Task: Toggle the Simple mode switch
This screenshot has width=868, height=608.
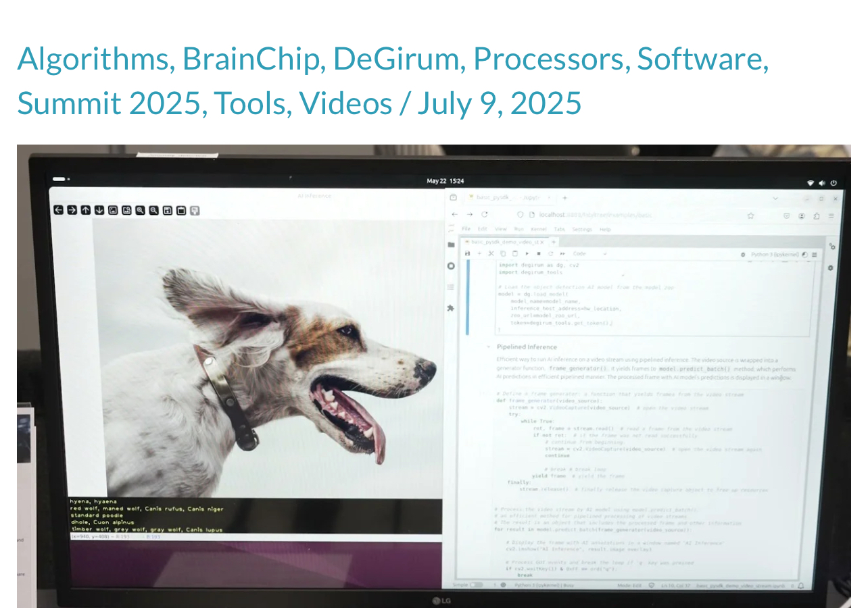Action: pos(476,585)
